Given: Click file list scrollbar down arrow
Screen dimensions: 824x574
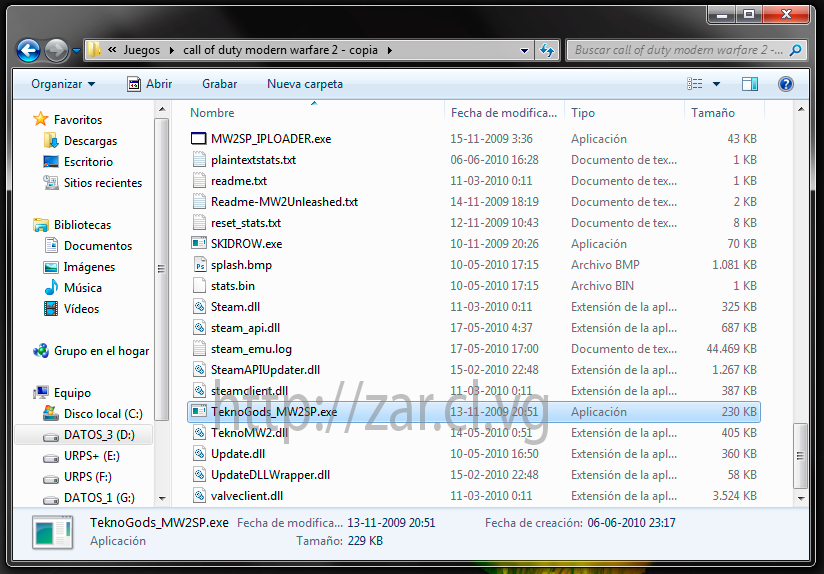Looking at the screenshot, I should (x=801, y=498).
